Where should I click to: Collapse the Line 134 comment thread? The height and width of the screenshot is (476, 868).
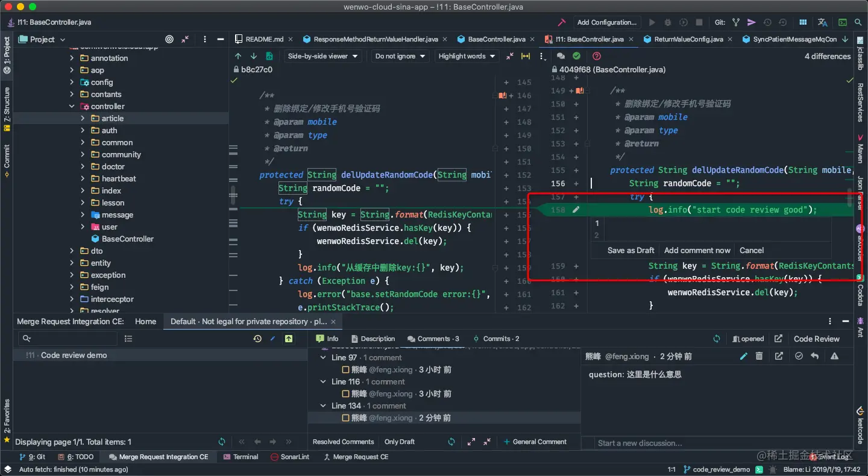[x=323, y=406]
